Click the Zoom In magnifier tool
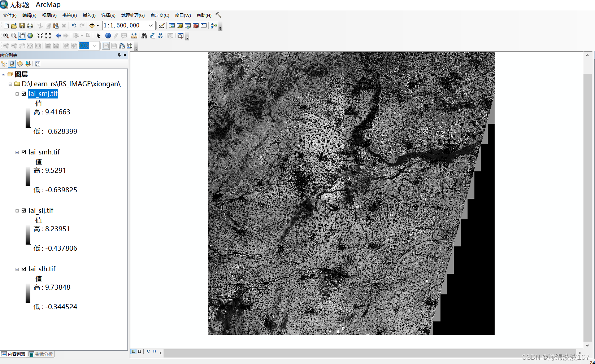 [6, 36]
